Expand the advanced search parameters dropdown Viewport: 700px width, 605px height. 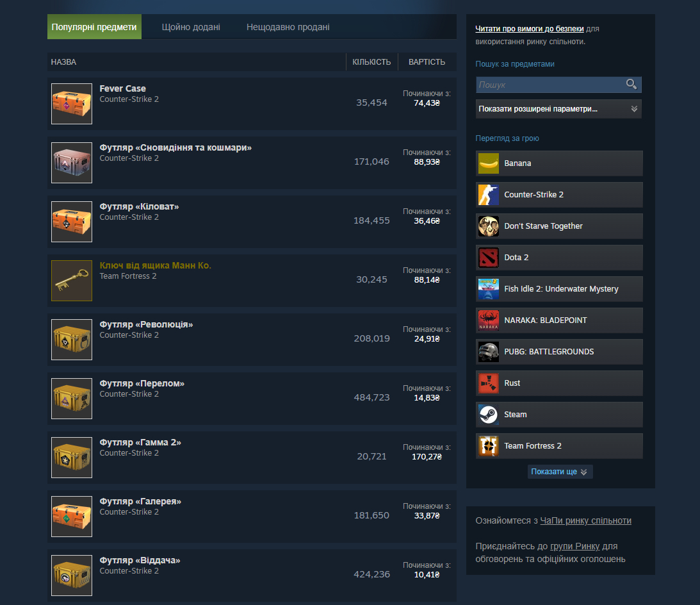[x=558, y=109]
